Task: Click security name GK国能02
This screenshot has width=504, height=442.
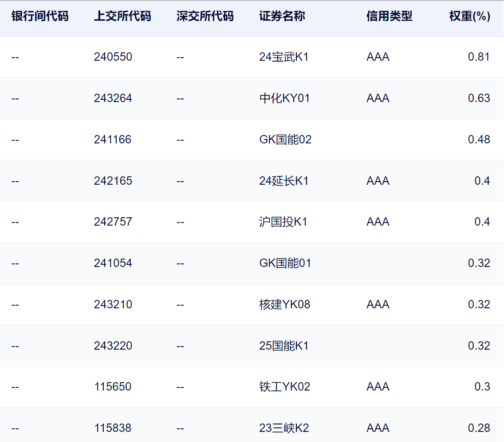Action: click(x=285, y=139)
